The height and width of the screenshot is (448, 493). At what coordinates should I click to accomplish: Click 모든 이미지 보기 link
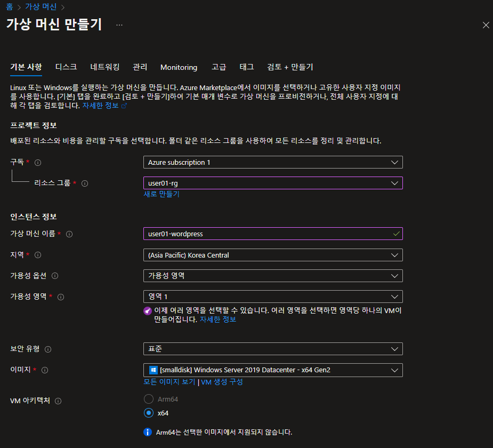click(169, 382)
